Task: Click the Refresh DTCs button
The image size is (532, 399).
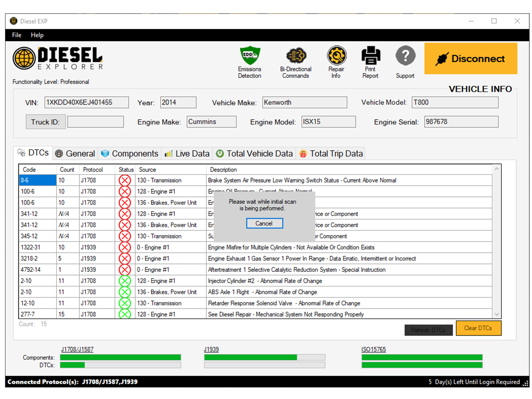Action: click(x=429, y=330)
